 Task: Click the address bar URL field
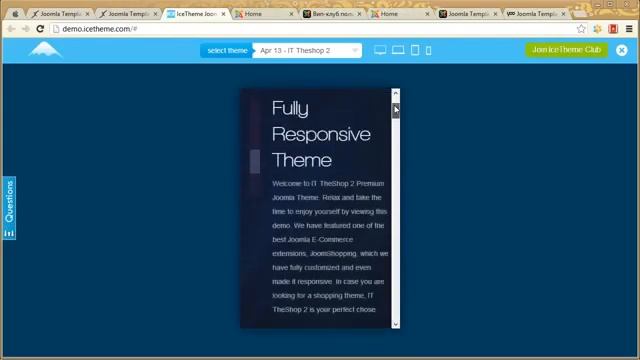coord(314,29)
